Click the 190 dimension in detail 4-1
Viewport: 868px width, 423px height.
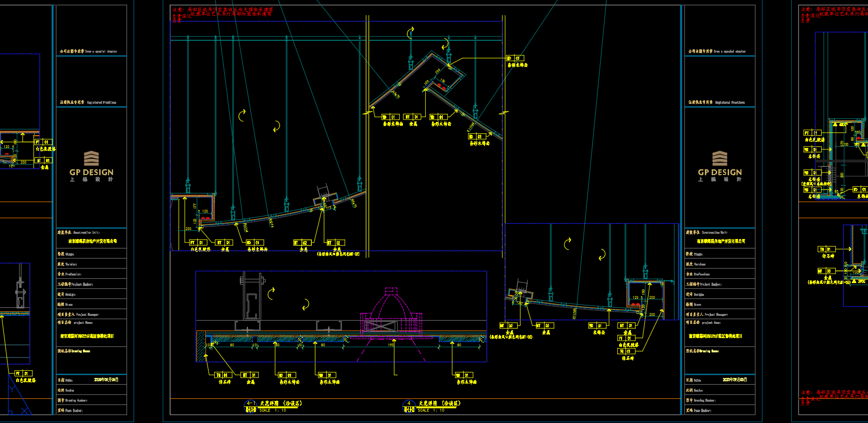point(391,345)
